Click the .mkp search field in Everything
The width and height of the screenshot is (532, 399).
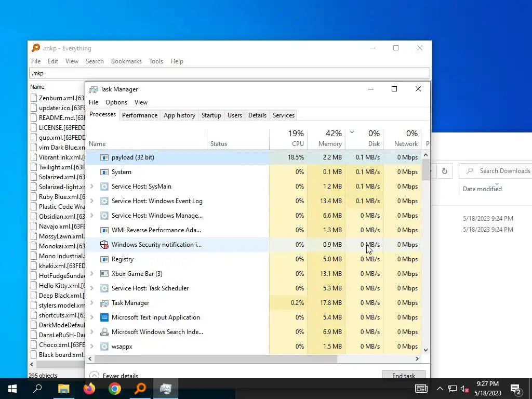230,73
